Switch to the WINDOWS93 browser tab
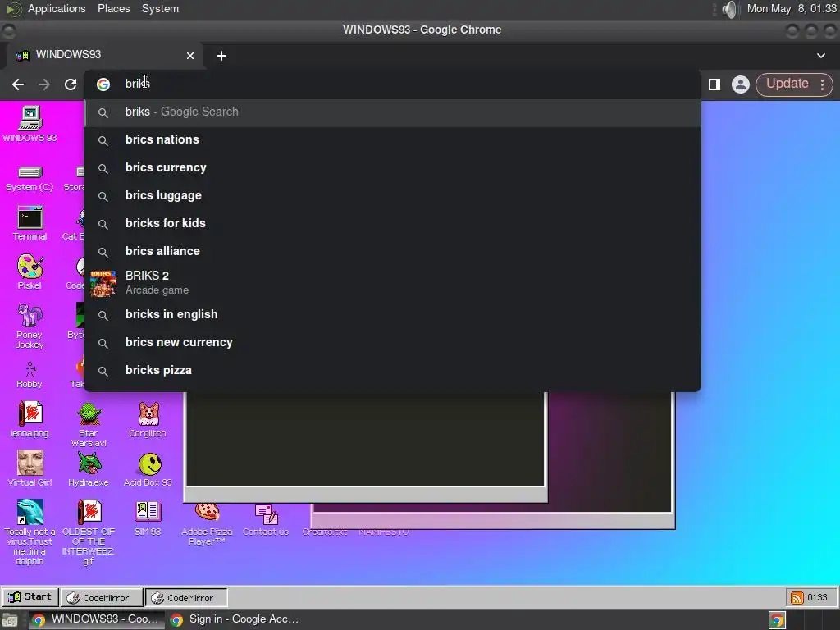 [104, 55]
